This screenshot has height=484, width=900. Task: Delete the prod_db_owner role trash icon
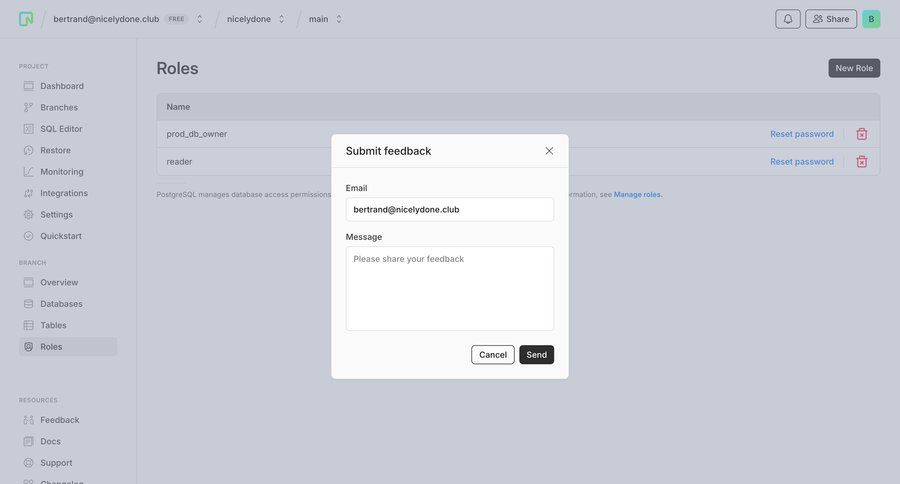(x=861, y=134)
